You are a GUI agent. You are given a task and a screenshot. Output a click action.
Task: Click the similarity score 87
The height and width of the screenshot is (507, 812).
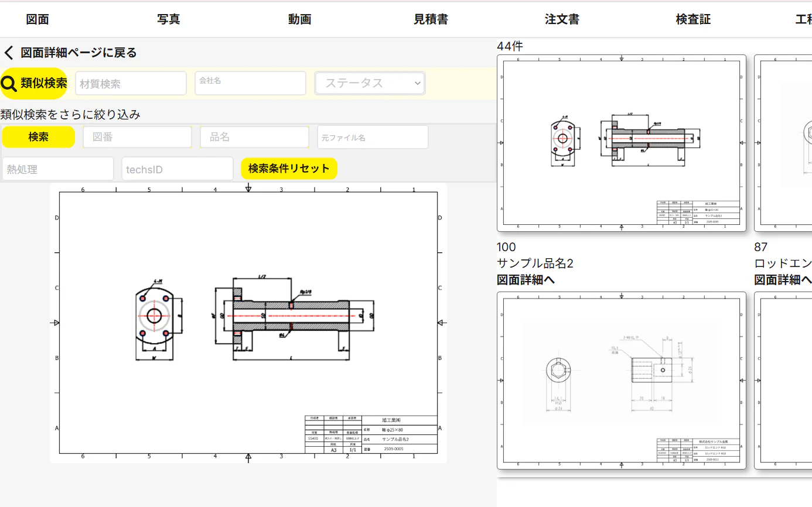pyautogui.click(x=760, y=247)
